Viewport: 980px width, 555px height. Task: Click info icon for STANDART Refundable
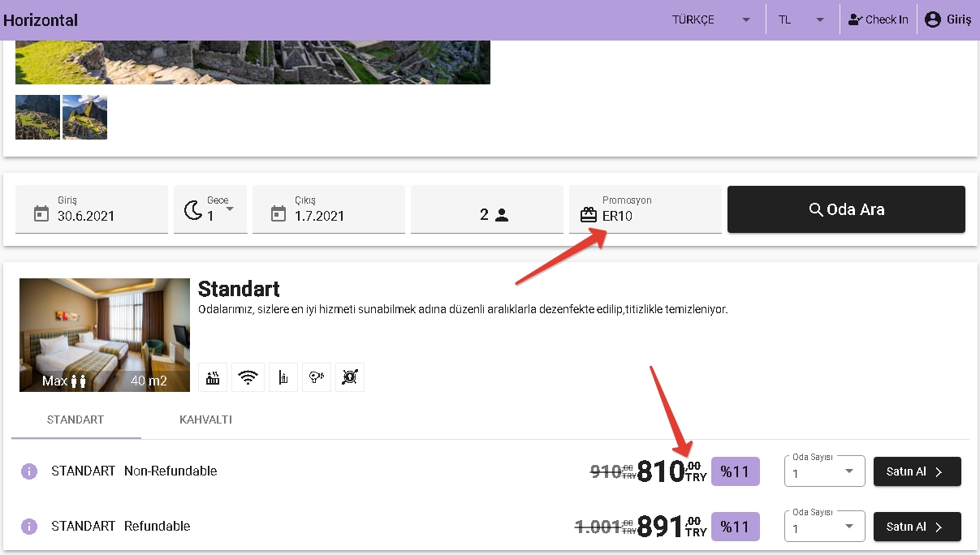(x=29, y=527)
